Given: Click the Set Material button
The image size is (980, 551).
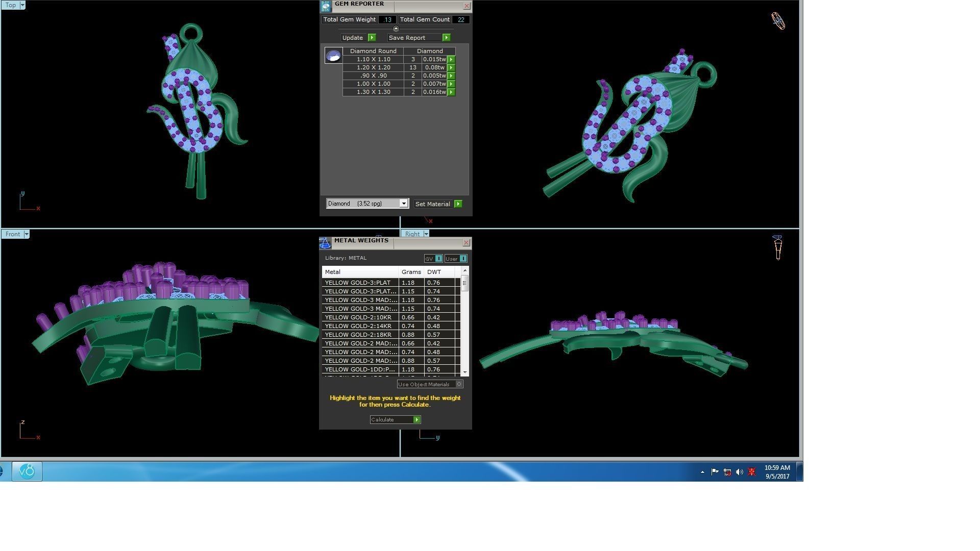Looking at the screenshot, I should (432, 204).
